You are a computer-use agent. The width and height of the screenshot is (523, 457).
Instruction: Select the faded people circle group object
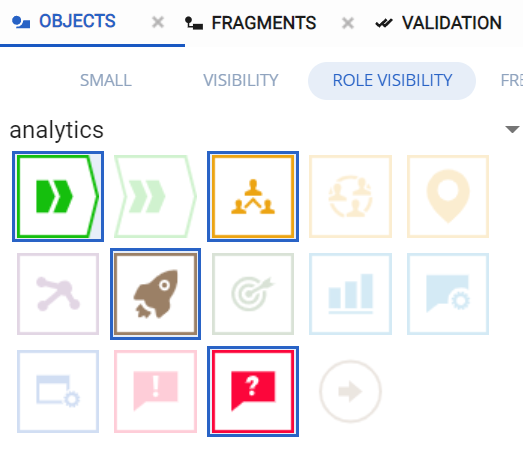point(351,196)
